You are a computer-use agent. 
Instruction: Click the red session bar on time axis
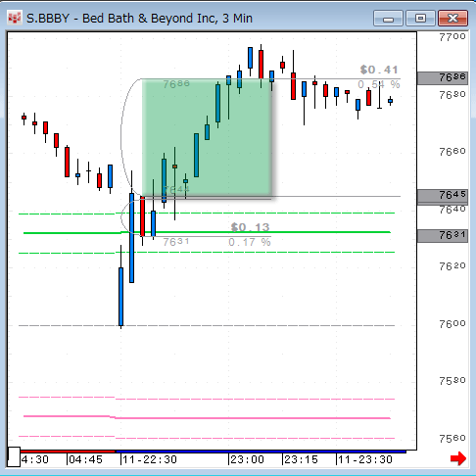point(68,452)
